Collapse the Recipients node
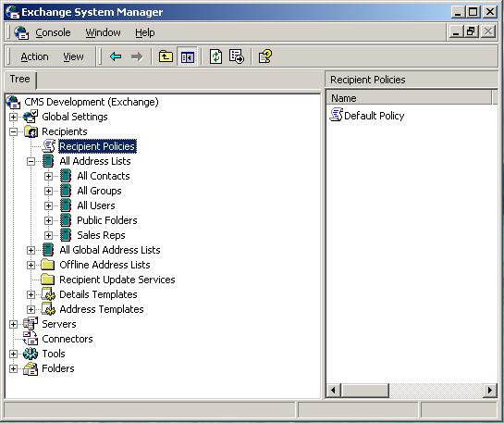 13,131
